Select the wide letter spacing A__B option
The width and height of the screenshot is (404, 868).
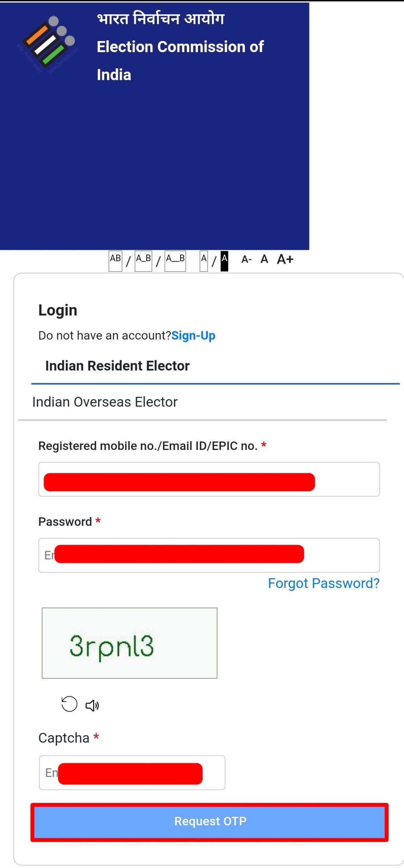pos(175,261)
